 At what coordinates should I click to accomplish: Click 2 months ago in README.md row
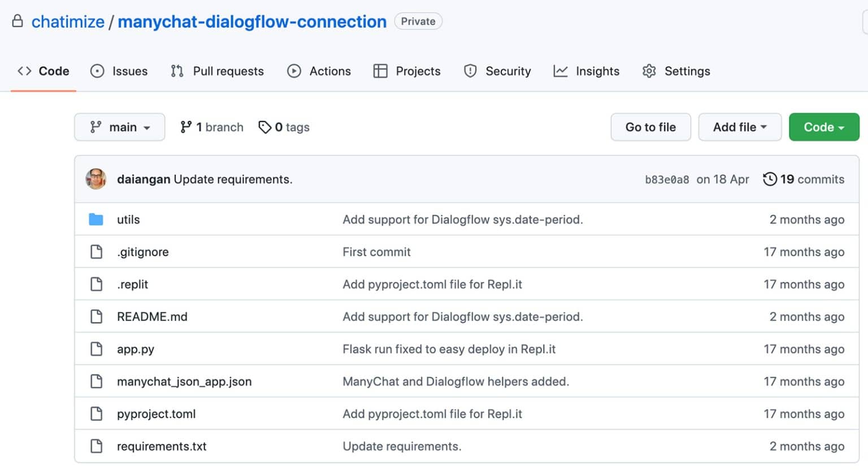pos(807,317)
